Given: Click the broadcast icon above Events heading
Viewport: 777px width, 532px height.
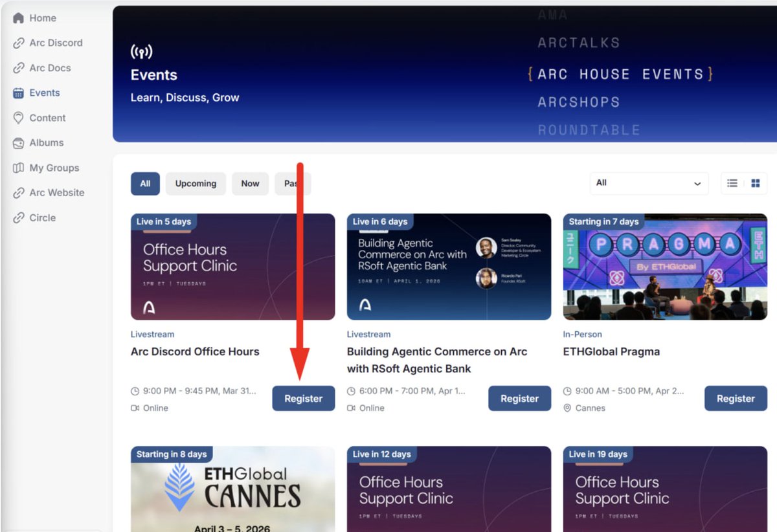Looking at the screenshot, I should click(141, 51).
